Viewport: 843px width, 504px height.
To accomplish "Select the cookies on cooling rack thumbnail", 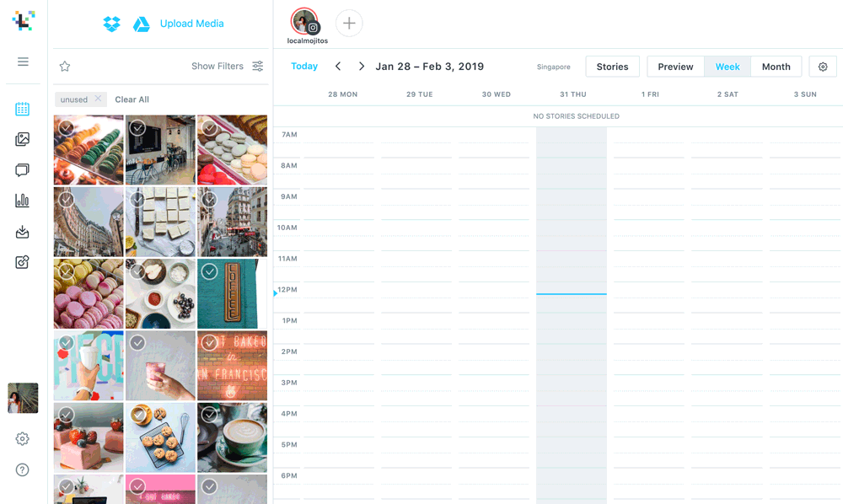I will point(160,437).
